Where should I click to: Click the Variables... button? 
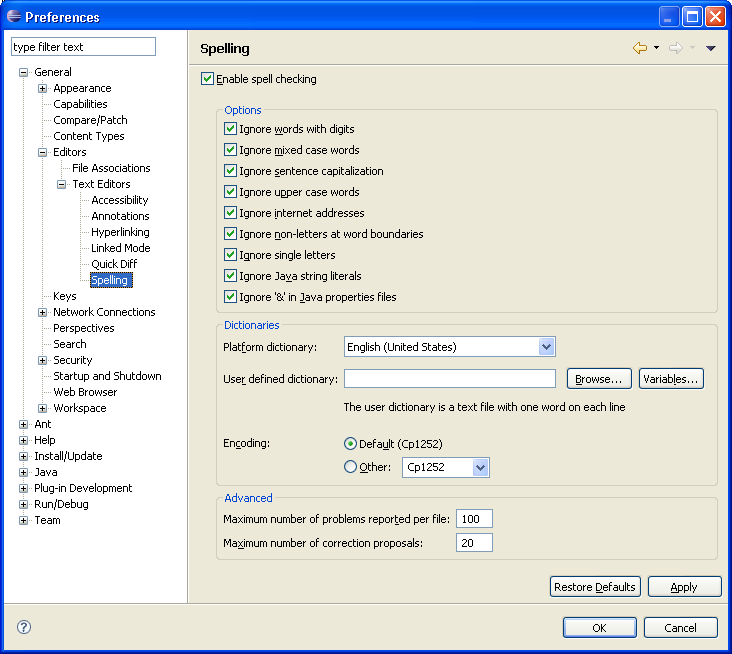point(671,379)
